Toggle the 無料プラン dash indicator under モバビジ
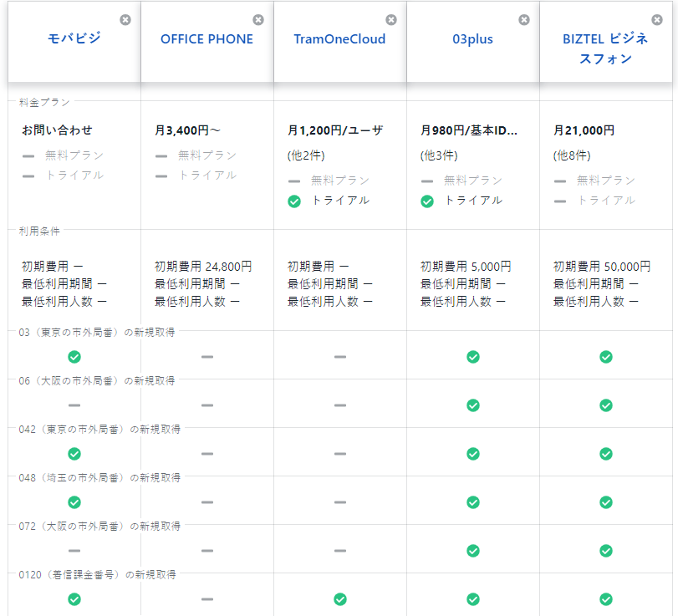This screenshot has height=616, width=678. 28,155
